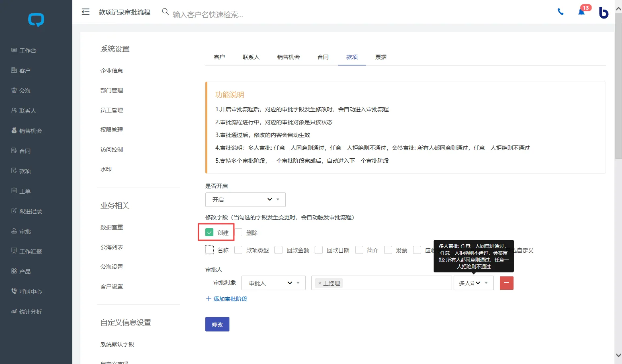This screenshot has width=622, height=364.
Task: Open 部门管理 settings
Action: coord(112,90)
